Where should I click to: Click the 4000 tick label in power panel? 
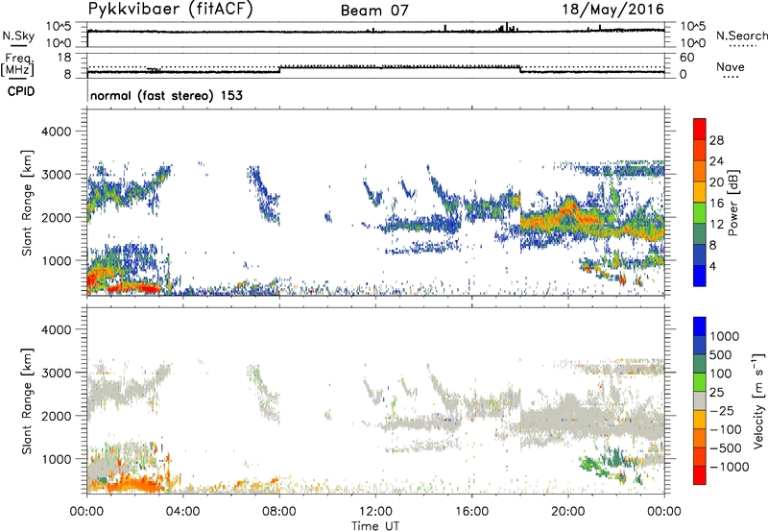[57, 132]
